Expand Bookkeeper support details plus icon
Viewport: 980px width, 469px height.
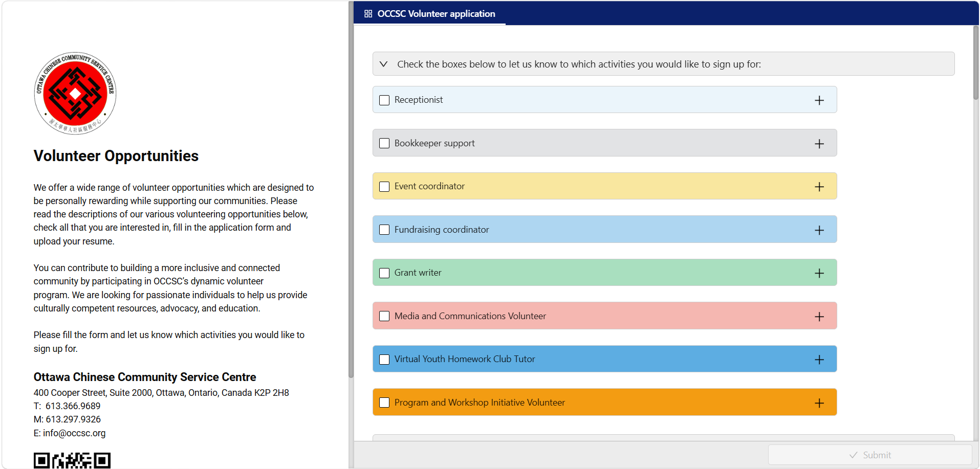click(819, 144)
